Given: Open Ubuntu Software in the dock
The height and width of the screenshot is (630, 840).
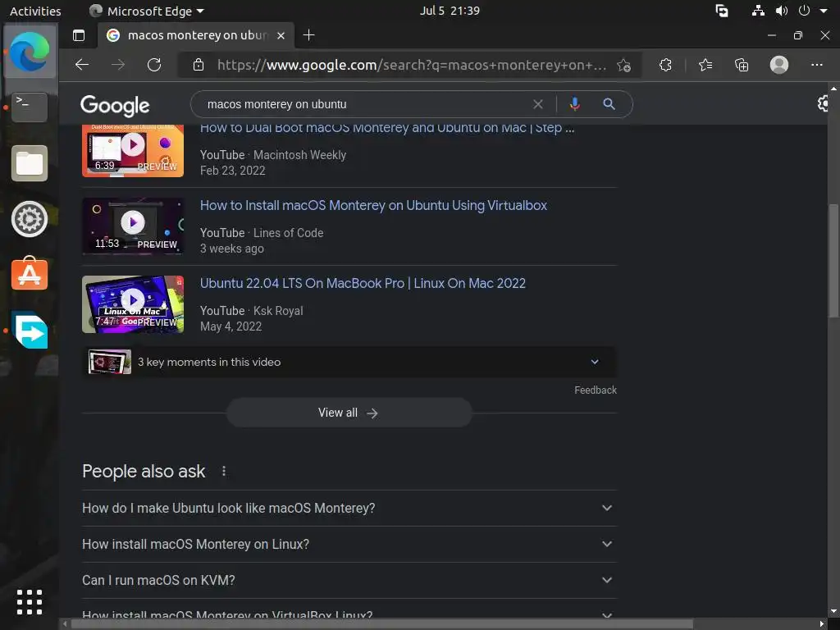Looking at the screenshot, I should (30, 274).
